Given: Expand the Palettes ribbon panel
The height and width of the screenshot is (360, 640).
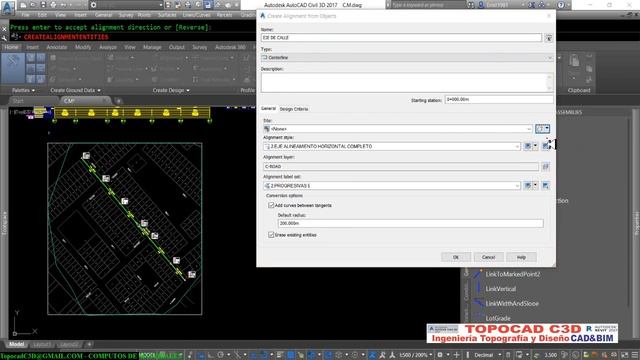Looking at the screenshot, I should 23,90.
